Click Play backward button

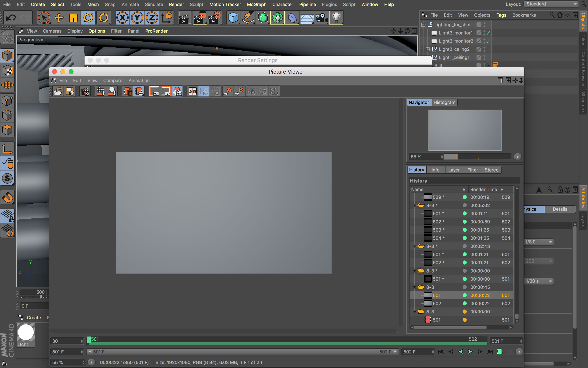(461, 352)
